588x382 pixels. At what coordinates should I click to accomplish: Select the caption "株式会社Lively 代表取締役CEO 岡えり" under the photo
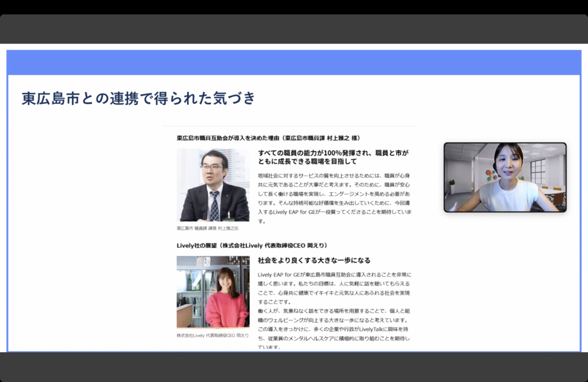pos(212,336)
